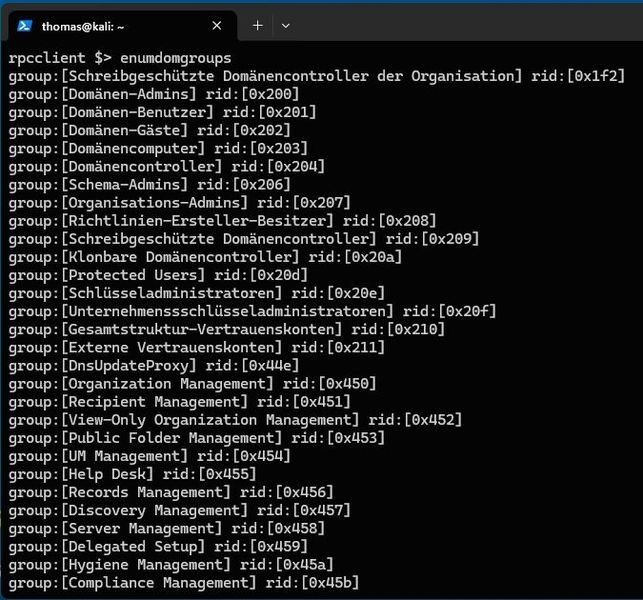Screen dimensions: 643x600
Task: Click the Hygiene Management group line
Action: tap(171, 563)
